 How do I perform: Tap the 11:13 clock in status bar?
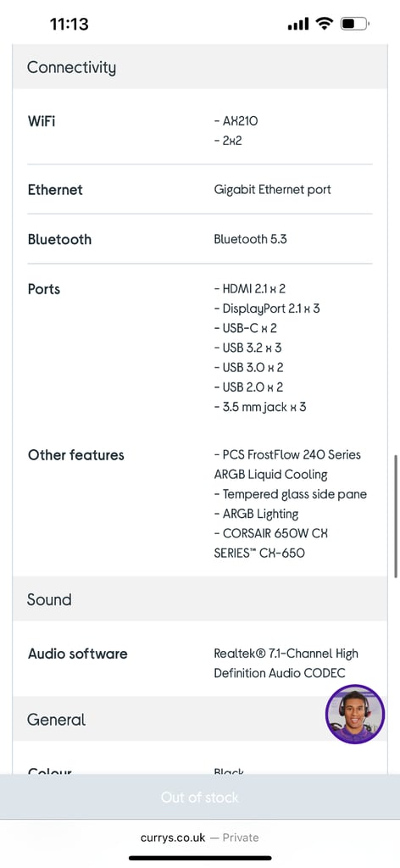click(69, 24)
